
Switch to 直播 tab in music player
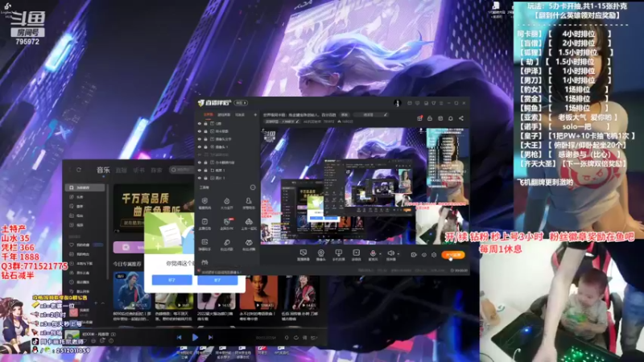click(122, 170)
